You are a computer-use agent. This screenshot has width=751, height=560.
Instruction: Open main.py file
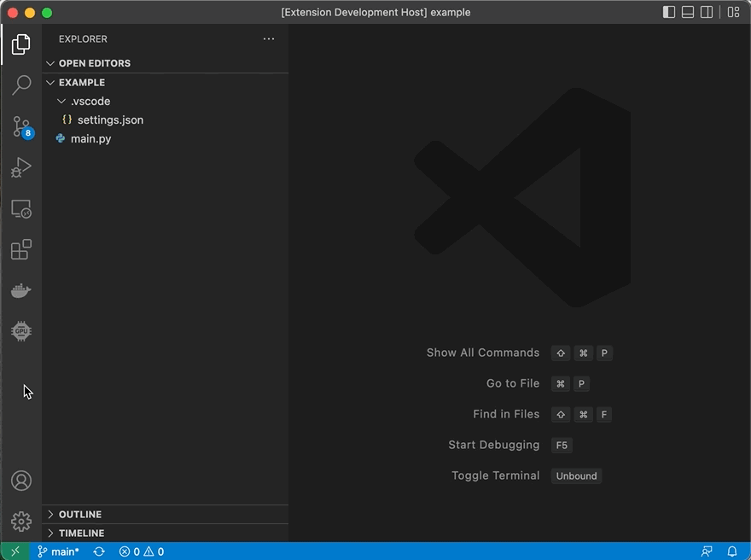click(166, 138)
